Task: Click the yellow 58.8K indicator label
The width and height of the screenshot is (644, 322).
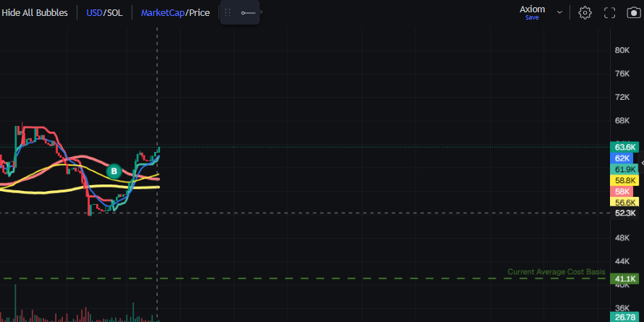Action: coord(624,180)
